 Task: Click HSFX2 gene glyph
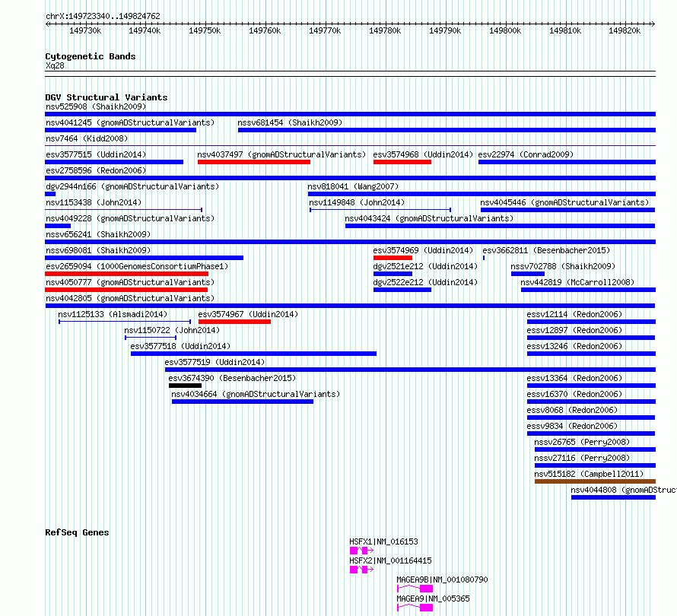pos(362,570)
